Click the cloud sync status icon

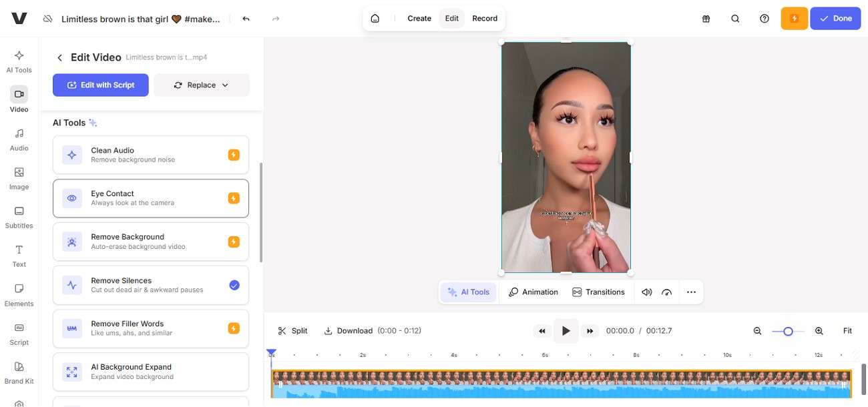[x=47, y=19]
